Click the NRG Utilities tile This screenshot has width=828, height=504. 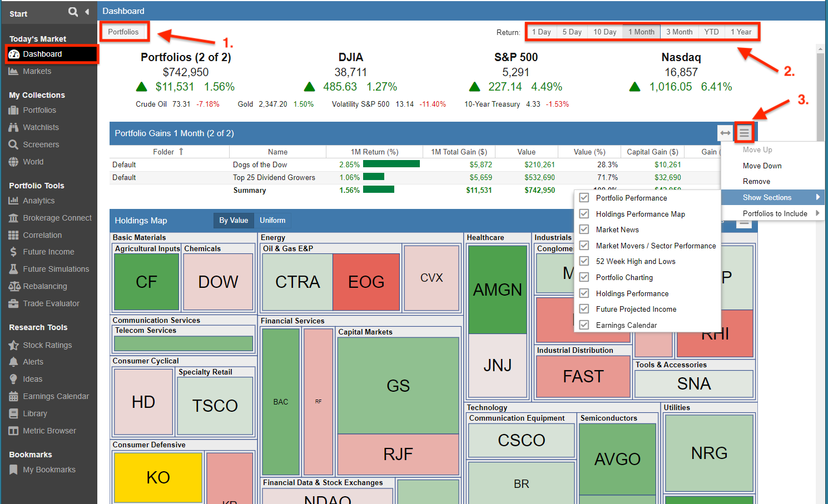709,453
